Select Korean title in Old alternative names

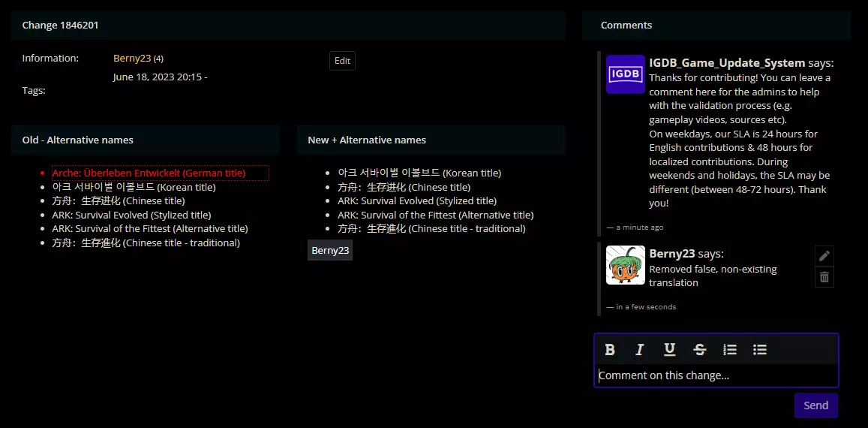pyautogui.click(x=134, y=188)
